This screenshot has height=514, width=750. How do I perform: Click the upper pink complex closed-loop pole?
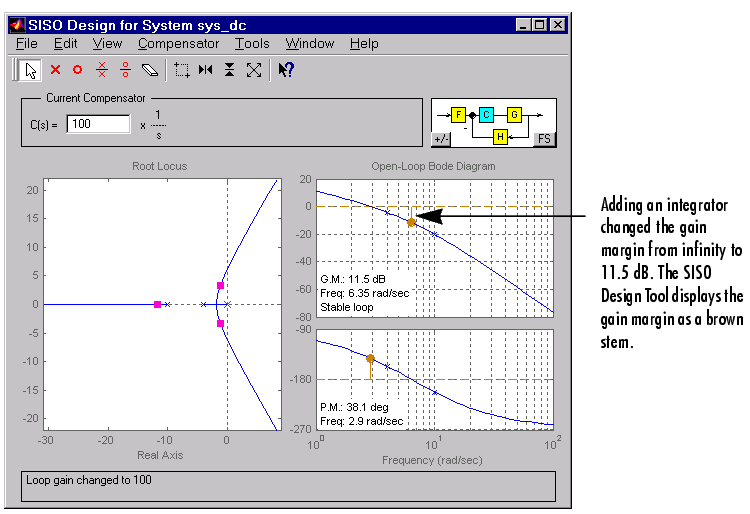tap(221, 285)
